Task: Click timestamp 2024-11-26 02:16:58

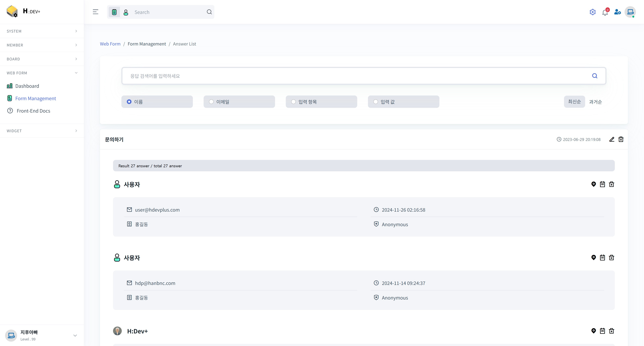Action: pyautogui.click(x=403, y=210)
